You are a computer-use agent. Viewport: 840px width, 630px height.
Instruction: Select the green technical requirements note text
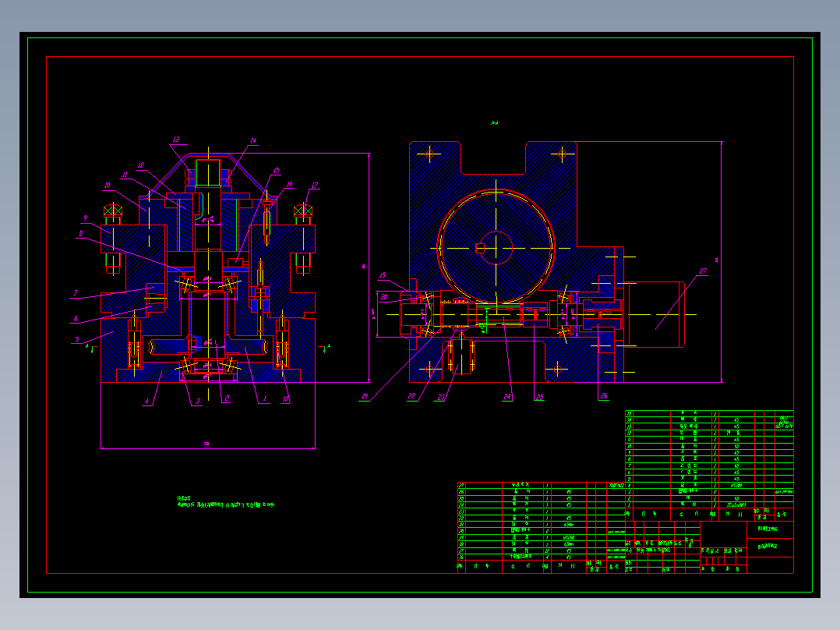click(225, 502)
